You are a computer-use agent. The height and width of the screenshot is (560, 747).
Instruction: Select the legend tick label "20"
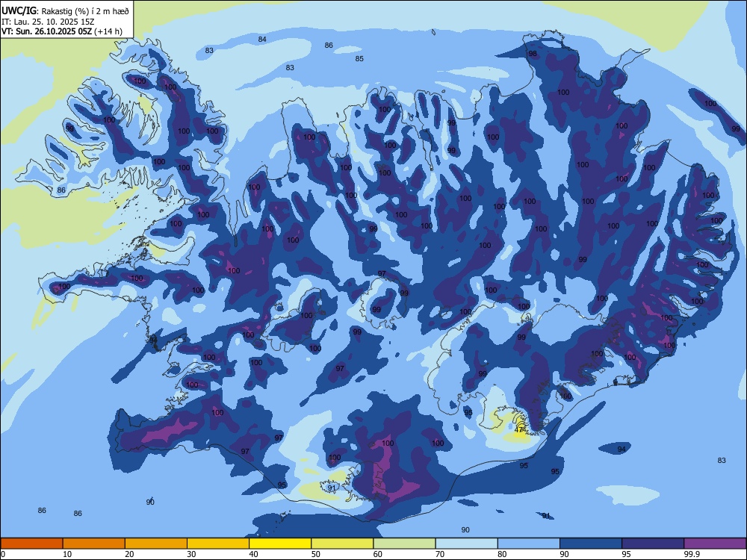[x=129, y=554]
